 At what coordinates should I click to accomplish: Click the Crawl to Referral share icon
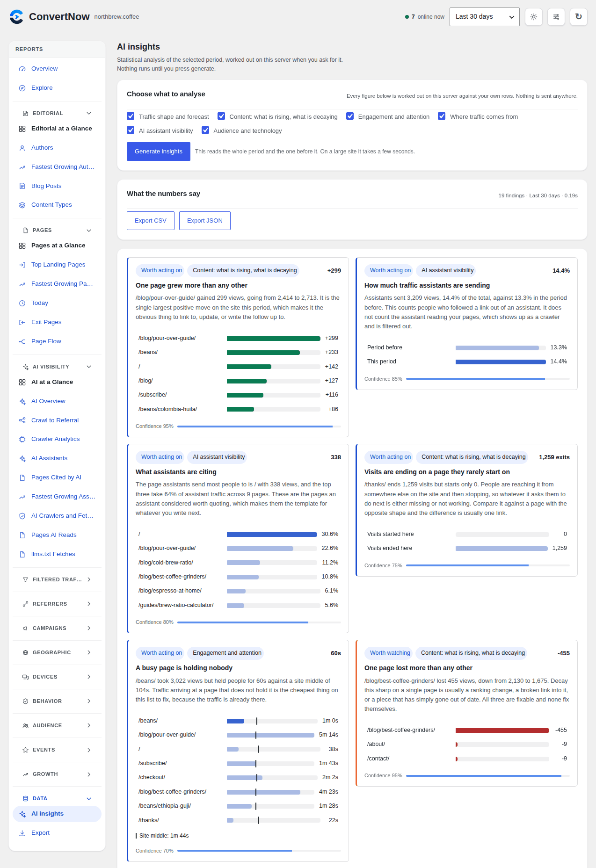coord(22,420)
